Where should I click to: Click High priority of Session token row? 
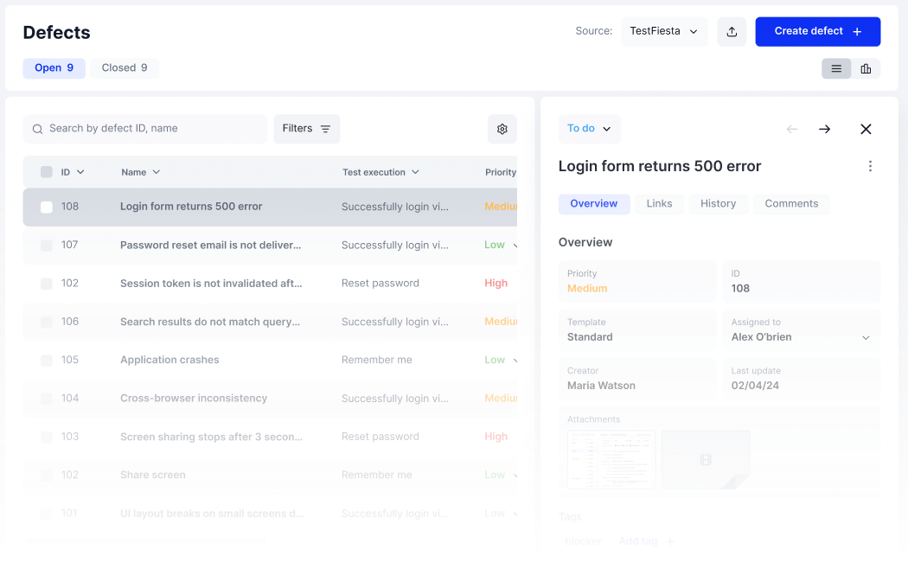point(496,284)
